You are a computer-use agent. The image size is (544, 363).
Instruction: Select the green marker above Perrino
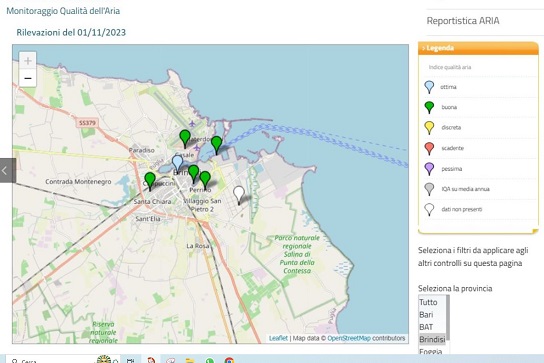tap(205, 180)
